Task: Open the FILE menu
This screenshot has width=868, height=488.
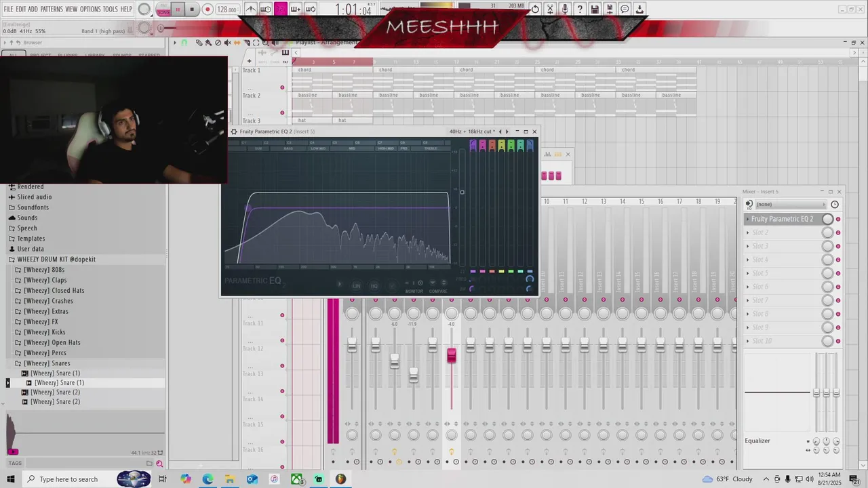Action: (8, 9)
